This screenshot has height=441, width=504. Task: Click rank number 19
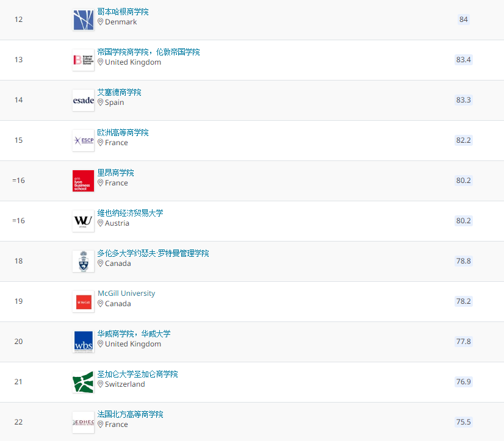pos(19,301)
